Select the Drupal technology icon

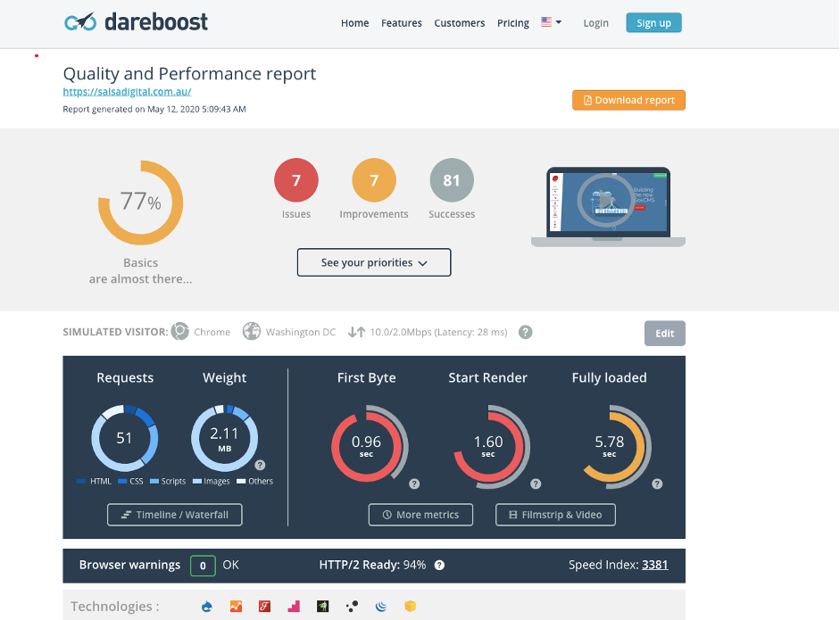pos(206,606)
